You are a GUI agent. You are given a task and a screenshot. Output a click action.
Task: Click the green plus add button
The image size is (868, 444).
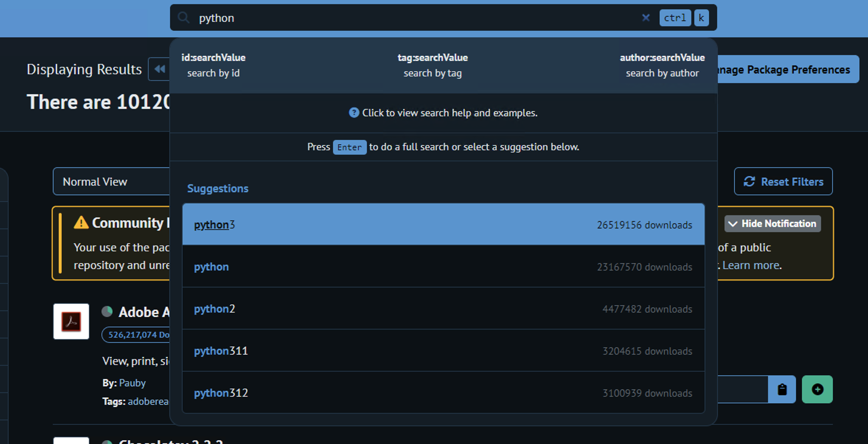click(x=817, y=389)
